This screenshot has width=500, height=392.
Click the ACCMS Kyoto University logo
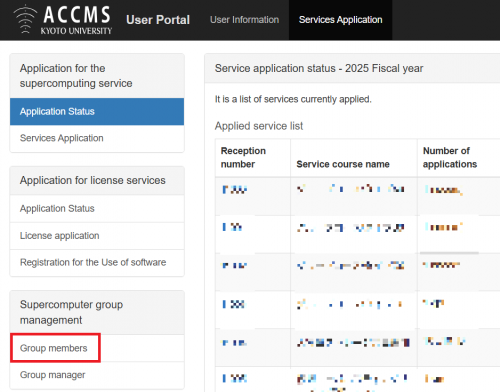coord(63,20)
